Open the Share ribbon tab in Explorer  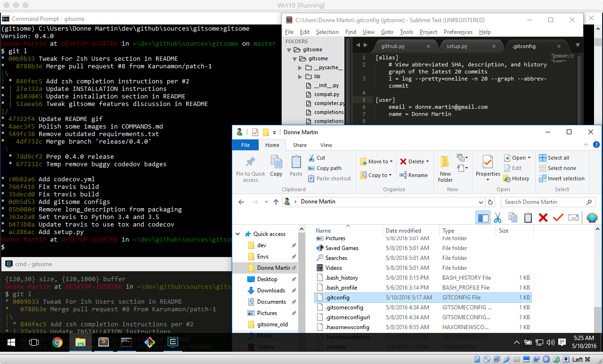300,145
